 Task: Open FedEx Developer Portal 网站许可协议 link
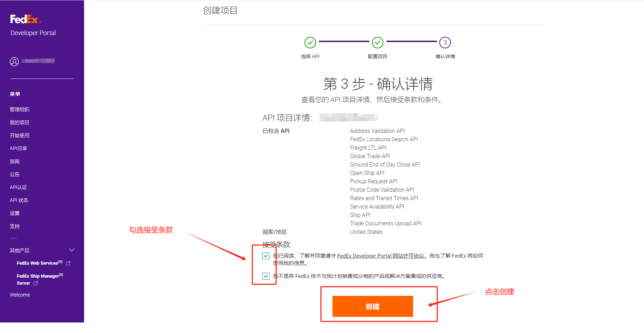pyautogui.click(x=381, y=256)
